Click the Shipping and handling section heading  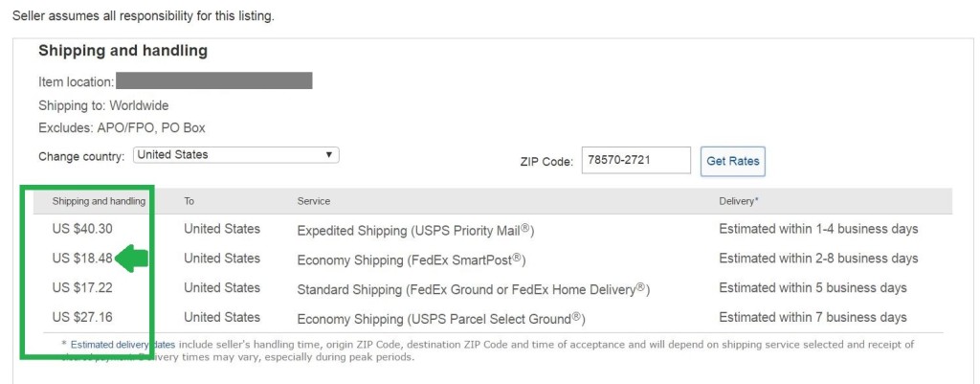pyautogui.click(x=123, y=51)
